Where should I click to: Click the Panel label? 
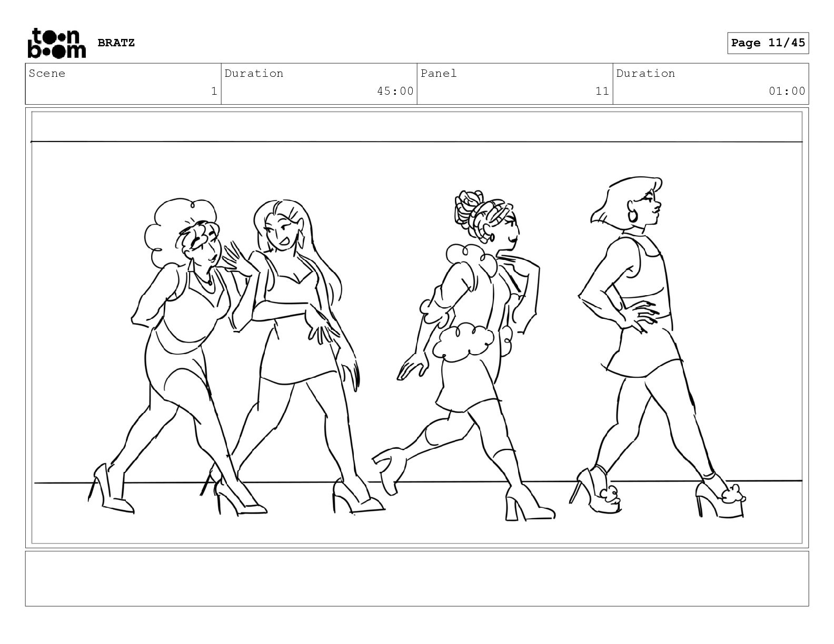439,73
